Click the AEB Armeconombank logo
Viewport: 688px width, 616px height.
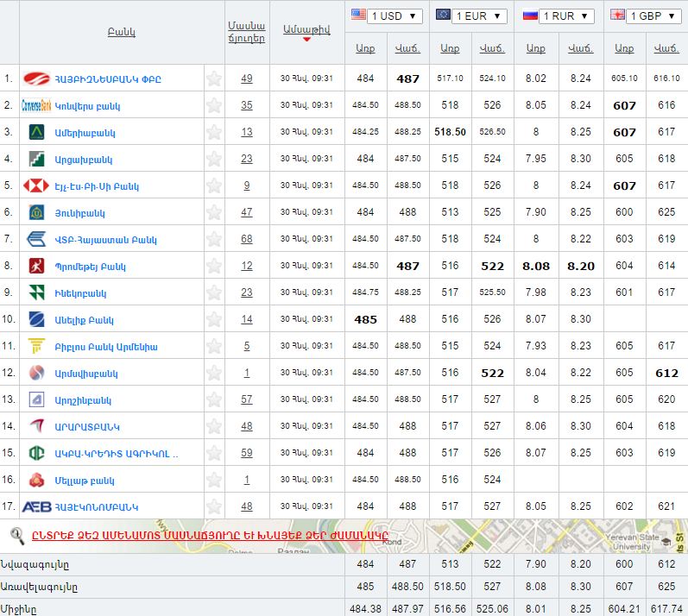click(36, 507)
